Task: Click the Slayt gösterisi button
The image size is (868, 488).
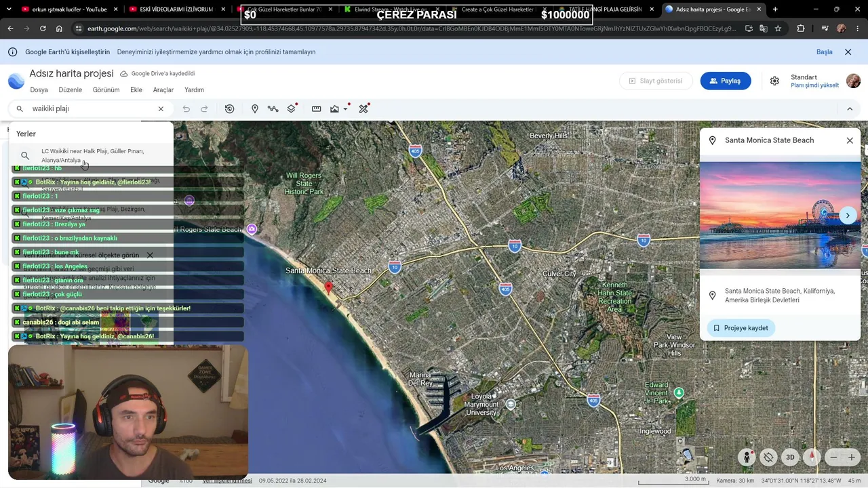Action: pyautogui.click(x=656, y=81)
